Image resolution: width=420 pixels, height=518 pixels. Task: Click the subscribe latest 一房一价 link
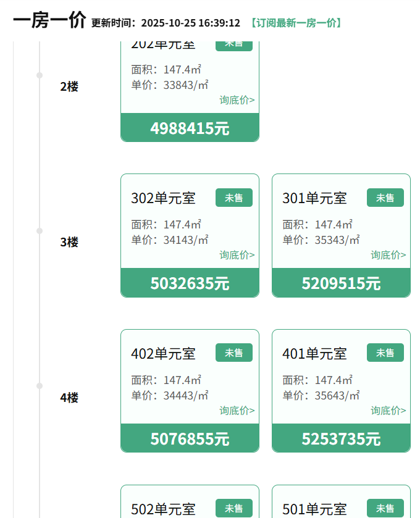[x=296, y=23]
